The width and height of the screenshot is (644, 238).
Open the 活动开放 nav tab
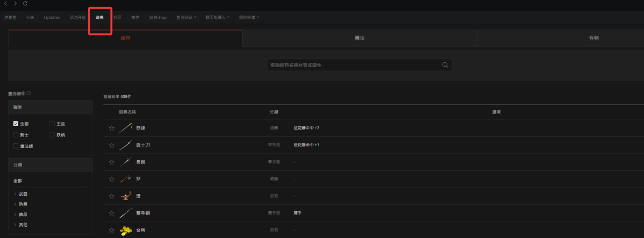coord(78,18)
